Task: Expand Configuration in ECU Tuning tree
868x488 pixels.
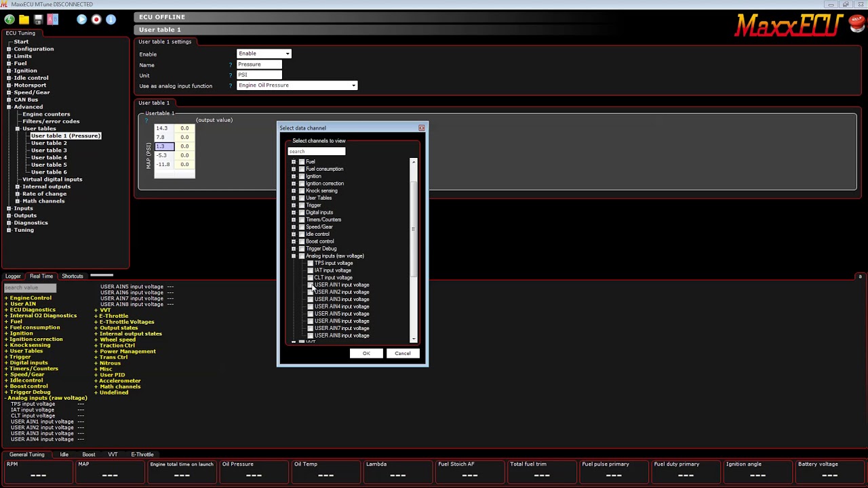Action: click(9, 49)
